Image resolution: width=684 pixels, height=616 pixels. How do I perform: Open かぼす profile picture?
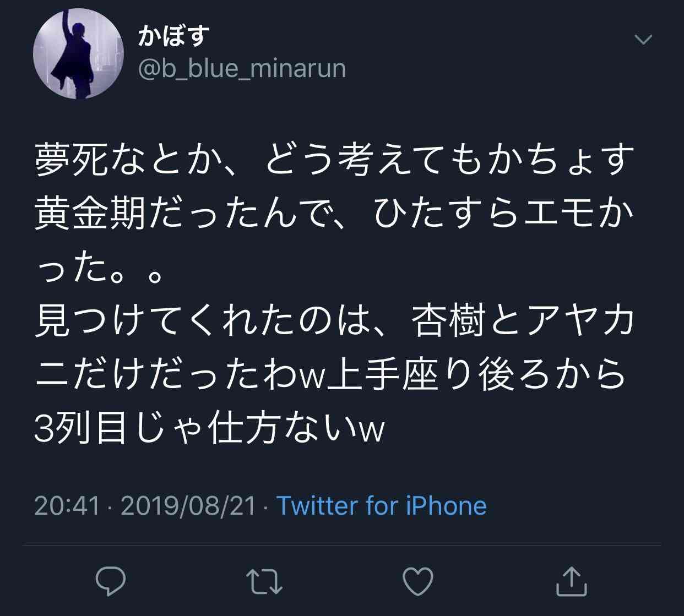point(78,54)
